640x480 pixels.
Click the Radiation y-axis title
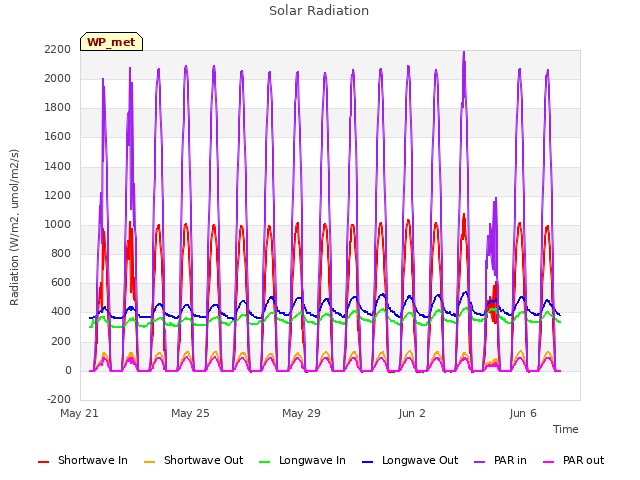click(14, 227)
